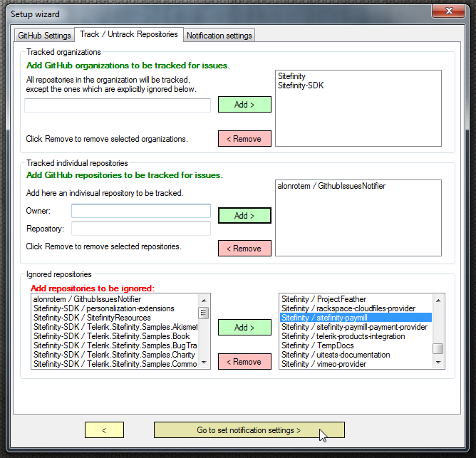The height and width of the screenshot is (458, 476).
Task: Select Sitefinity / sitefinity-paymill-payment-provider
Action: coord(354,327)
